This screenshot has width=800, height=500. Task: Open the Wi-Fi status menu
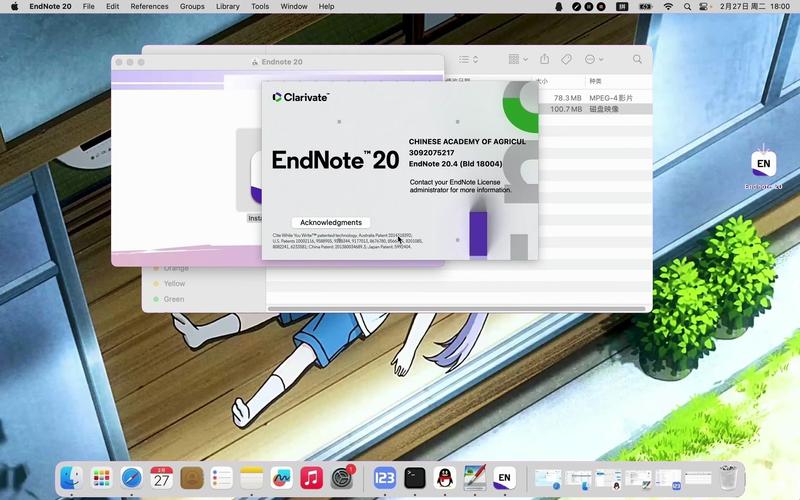tap(668, 7)
